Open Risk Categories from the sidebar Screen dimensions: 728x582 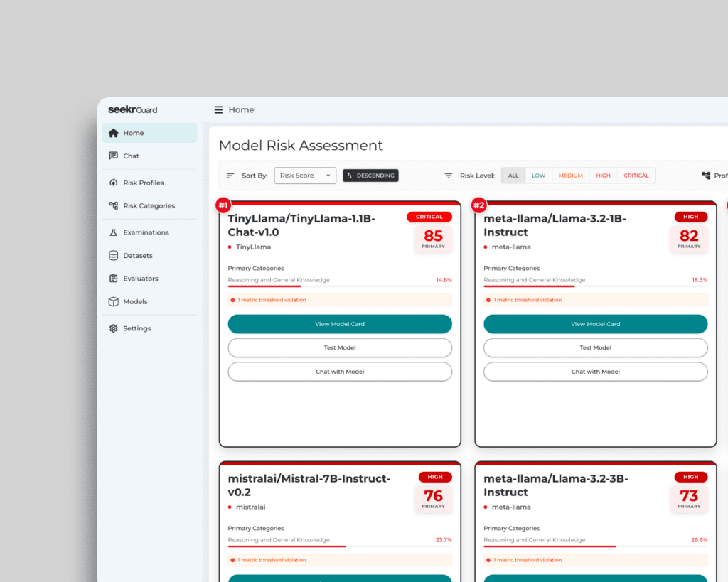click(x=114, y=205)
